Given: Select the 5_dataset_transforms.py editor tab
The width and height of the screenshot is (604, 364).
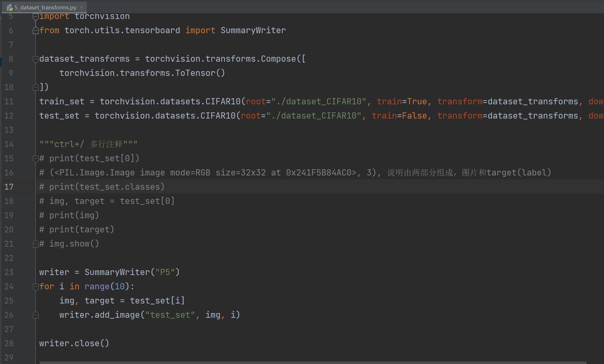Looking at the screenshot, I should pyautogui.click(x=45, y=7).
